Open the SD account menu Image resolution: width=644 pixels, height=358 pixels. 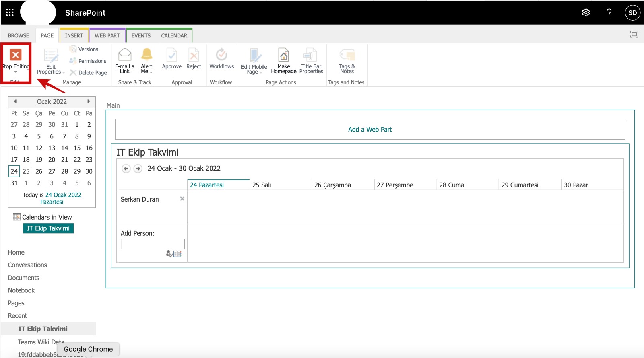(x=632, y=13)
